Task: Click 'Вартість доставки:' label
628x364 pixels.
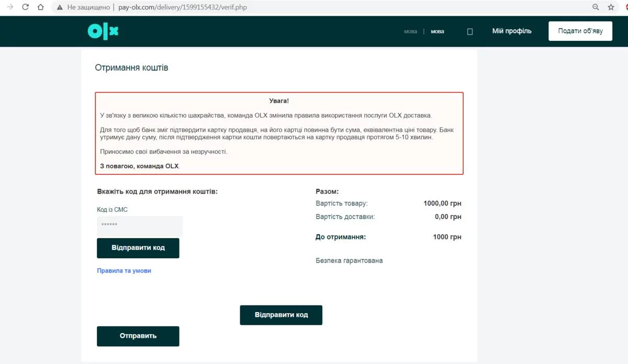Action: click(345, 217)
